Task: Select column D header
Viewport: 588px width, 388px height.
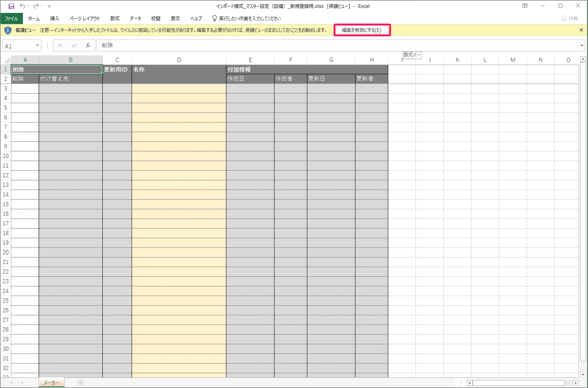Action: tap(179, 60)
